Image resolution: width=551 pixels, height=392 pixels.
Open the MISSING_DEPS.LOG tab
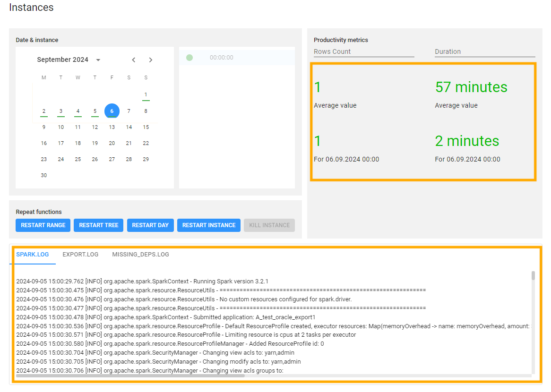tap(140, 255)
